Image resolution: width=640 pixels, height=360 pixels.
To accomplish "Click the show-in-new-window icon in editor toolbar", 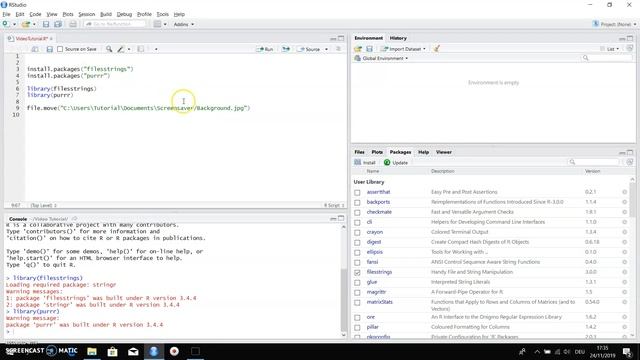I will (35, 49).
